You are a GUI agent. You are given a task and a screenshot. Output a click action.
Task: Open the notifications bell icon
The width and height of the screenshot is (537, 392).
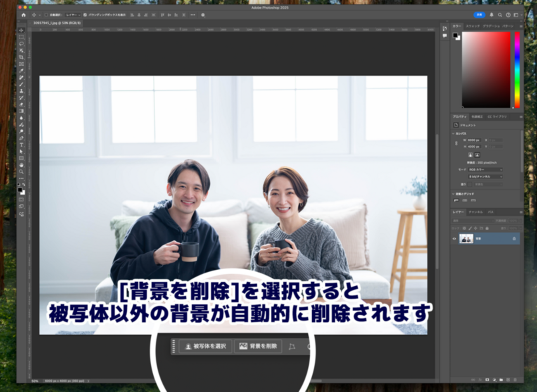pyautogui.click(x=492, y=15)
